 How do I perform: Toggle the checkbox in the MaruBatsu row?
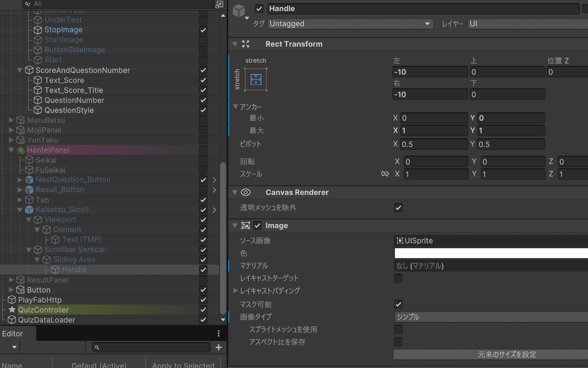(x=203, y=120)
